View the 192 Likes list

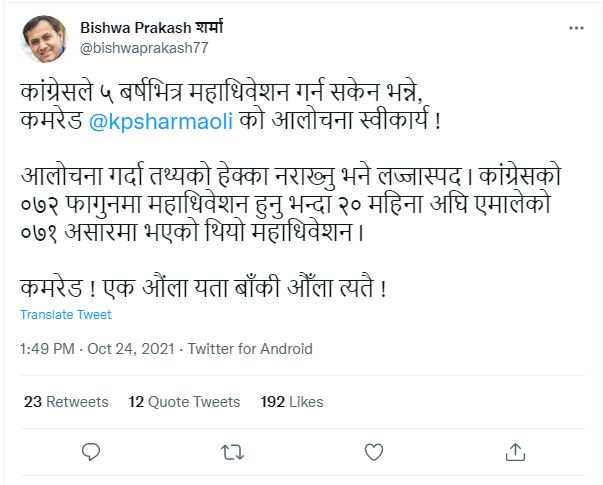292,401
